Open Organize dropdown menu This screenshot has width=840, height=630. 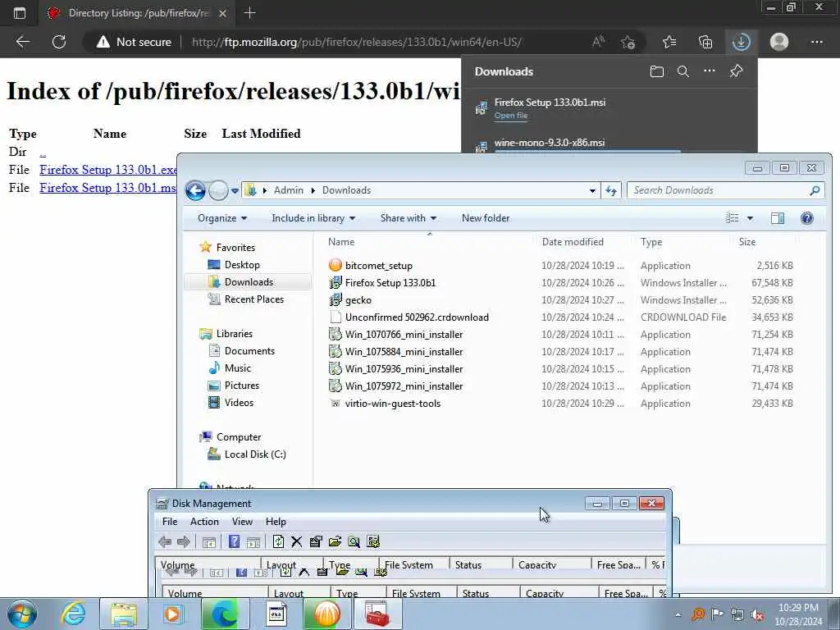pyautogui.click(x=222, y=218)
